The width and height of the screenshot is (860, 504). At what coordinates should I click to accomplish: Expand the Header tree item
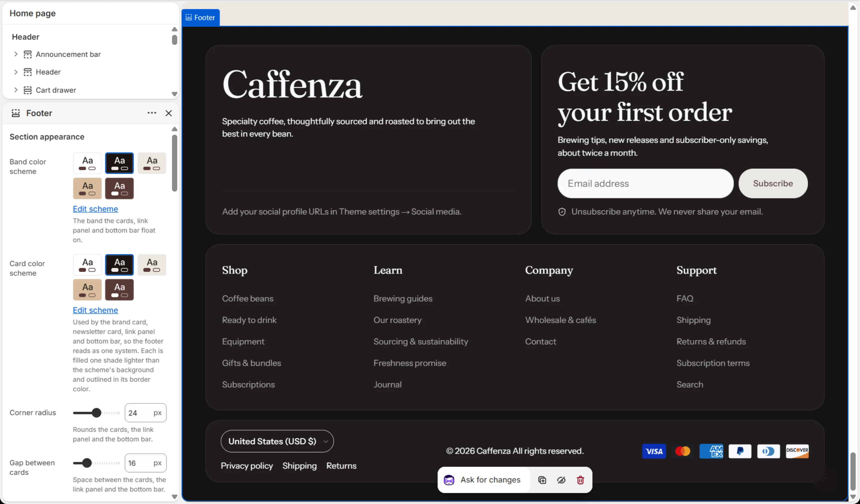[x=16, y=72]
